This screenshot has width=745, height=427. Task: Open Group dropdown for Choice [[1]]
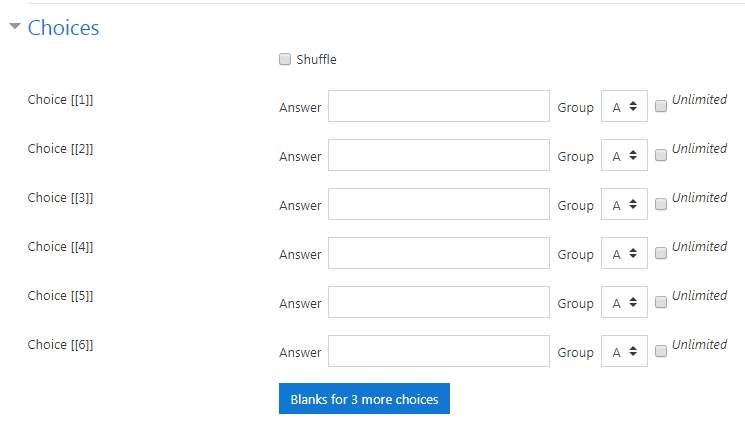point(624,106)
